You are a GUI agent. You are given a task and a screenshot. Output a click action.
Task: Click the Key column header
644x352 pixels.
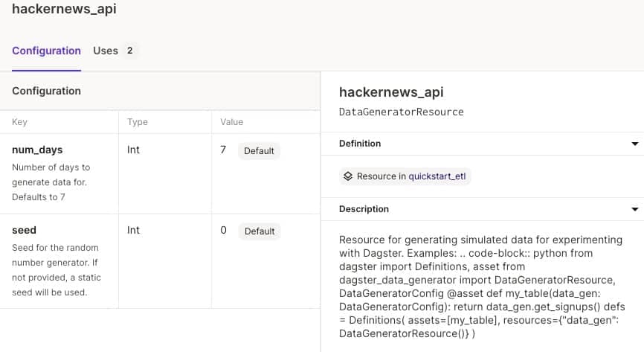(19, 122)
